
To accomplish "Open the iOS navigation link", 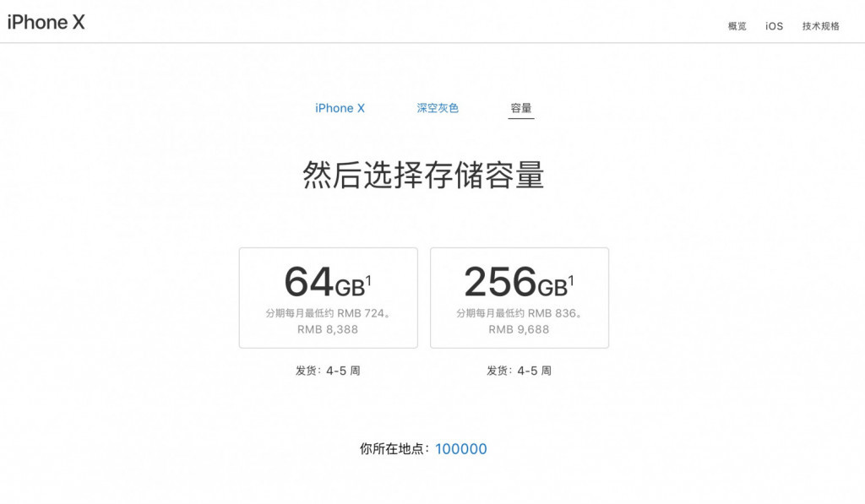I will pos(774,26).
